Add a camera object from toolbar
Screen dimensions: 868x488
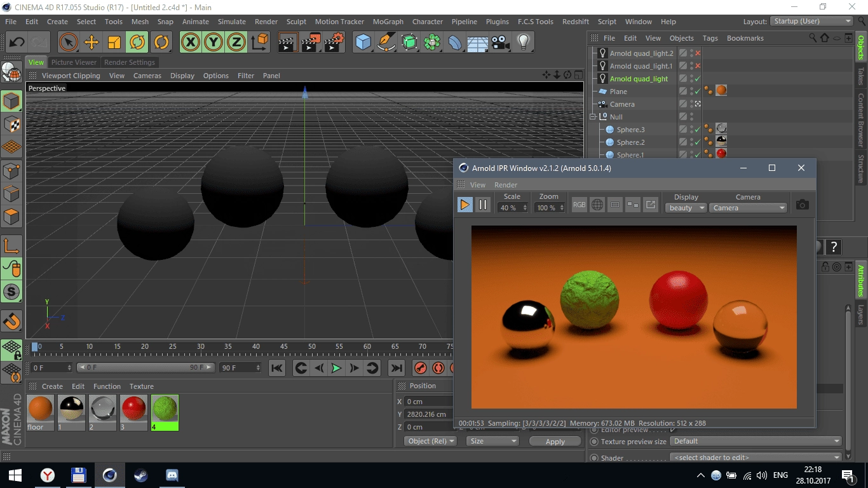point(501,43)
